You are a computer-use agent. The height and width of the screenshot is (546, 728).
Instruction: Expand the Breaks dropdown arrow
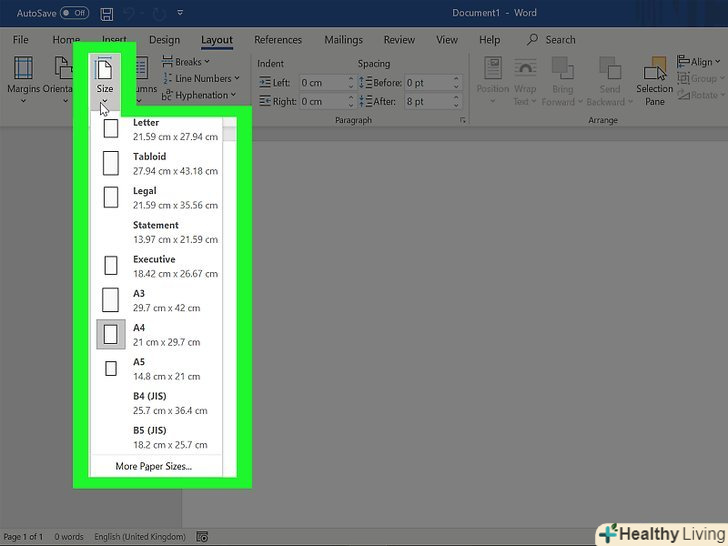click(x=207, y=62)
